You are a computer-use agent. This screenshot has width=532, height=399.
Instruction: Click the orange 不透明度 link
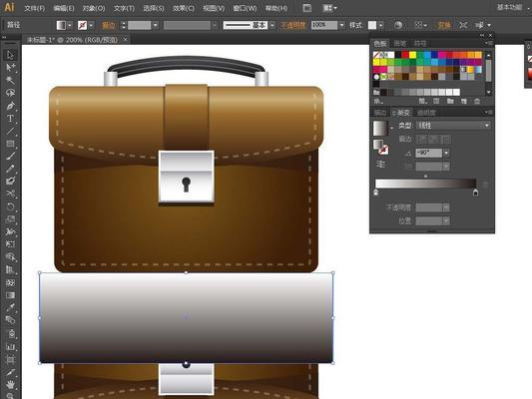point(292,25)
